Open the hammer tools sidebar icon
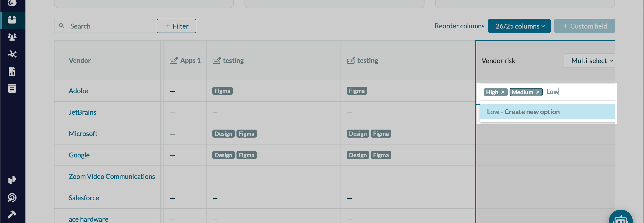 click(12, 214)
